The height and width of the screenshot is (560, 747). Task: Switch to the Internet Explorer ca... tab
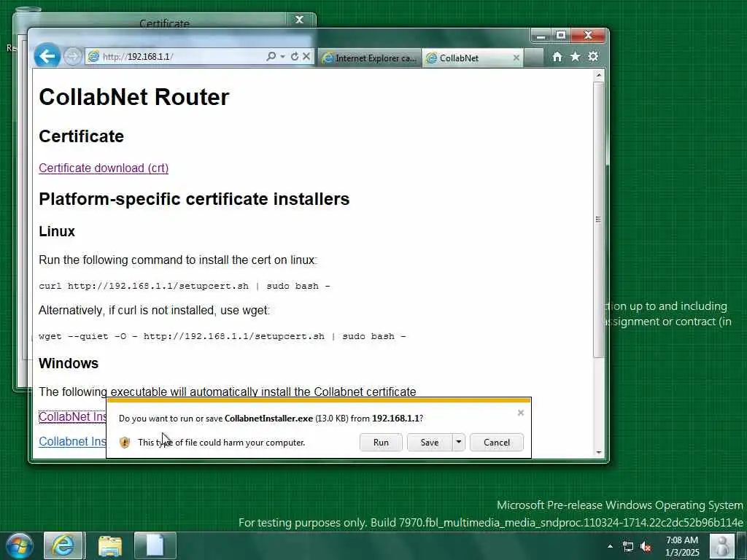[370, 58]
